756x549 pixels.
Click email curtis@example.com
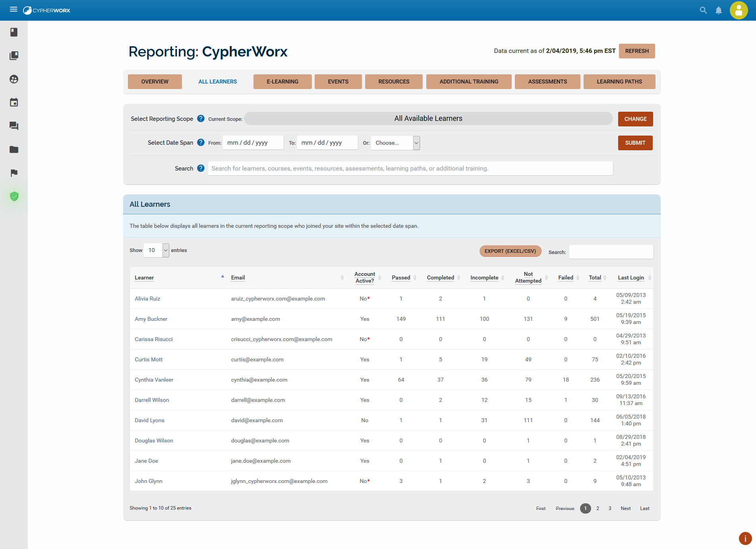click(257, 359)
